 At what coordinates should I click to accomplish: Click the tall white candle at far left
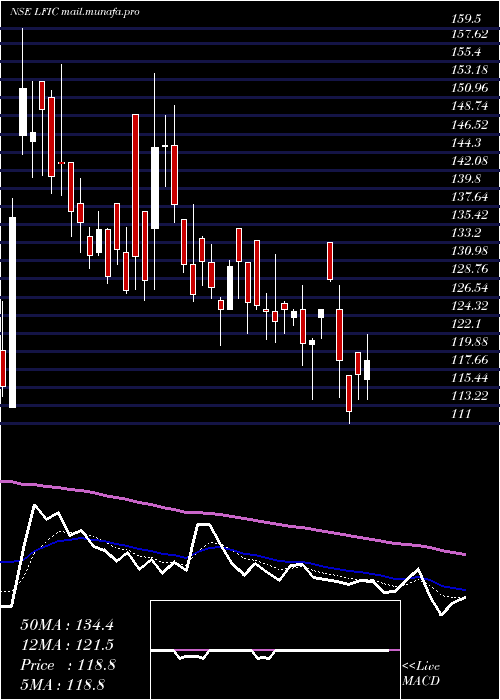(12, 312)
